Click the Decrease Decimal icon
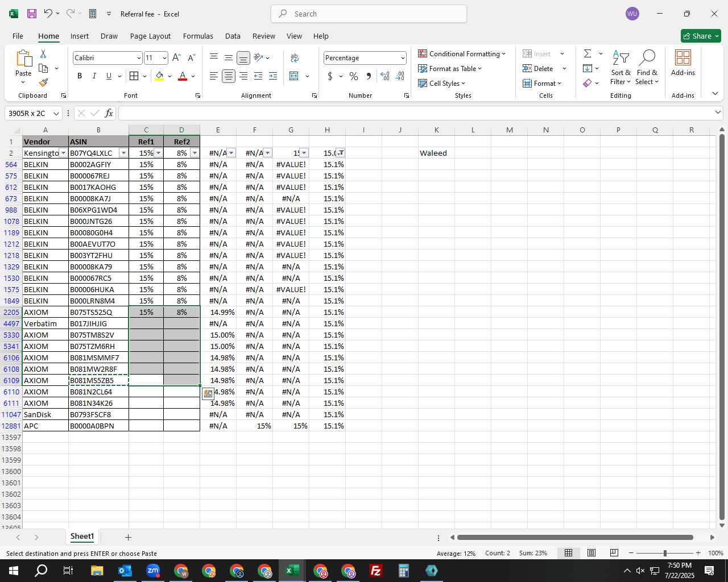This screenshot has height=582, width=728. [x=400, y=76]
